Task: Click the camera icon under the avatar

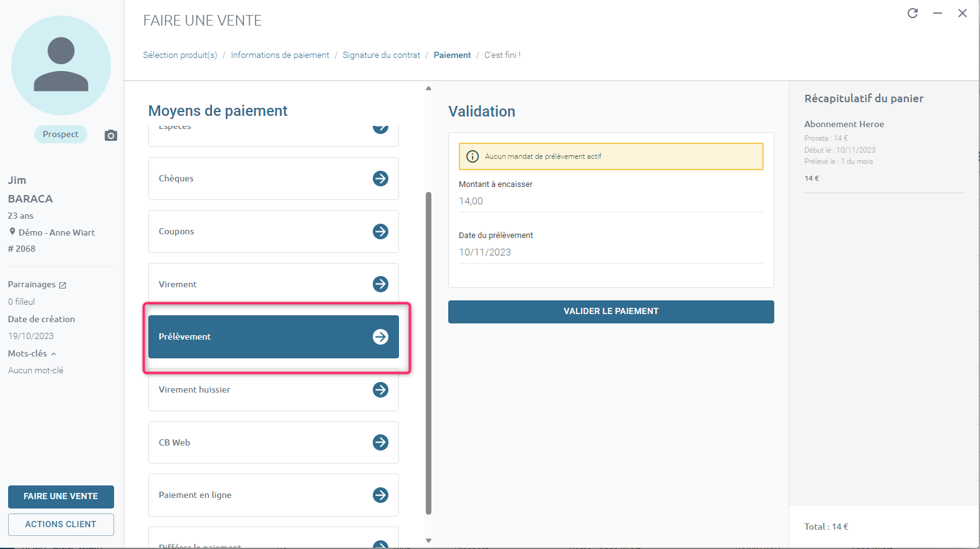Action: tap(111, 135)
